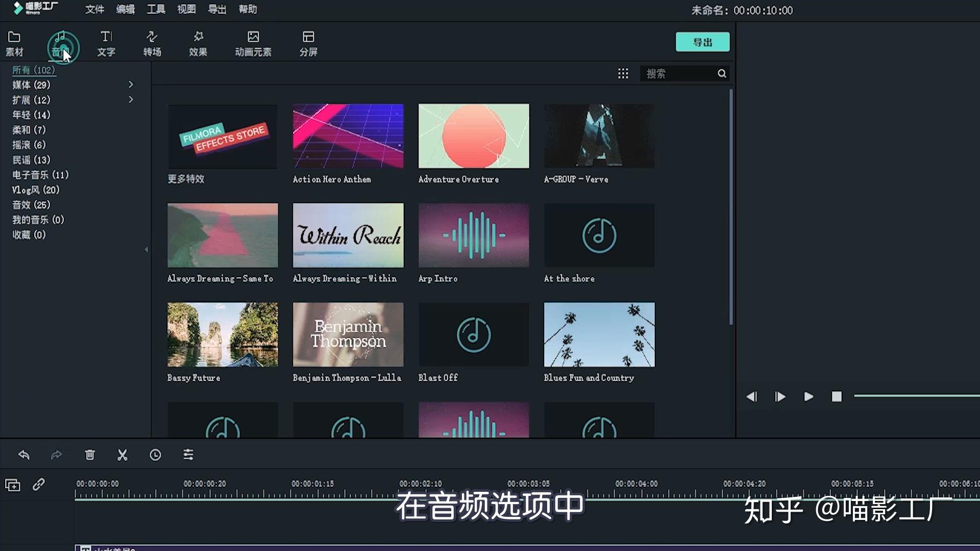Open the 文字 text panel
The height and width of the screenshot is (551, 980).
tap(106, 43)
